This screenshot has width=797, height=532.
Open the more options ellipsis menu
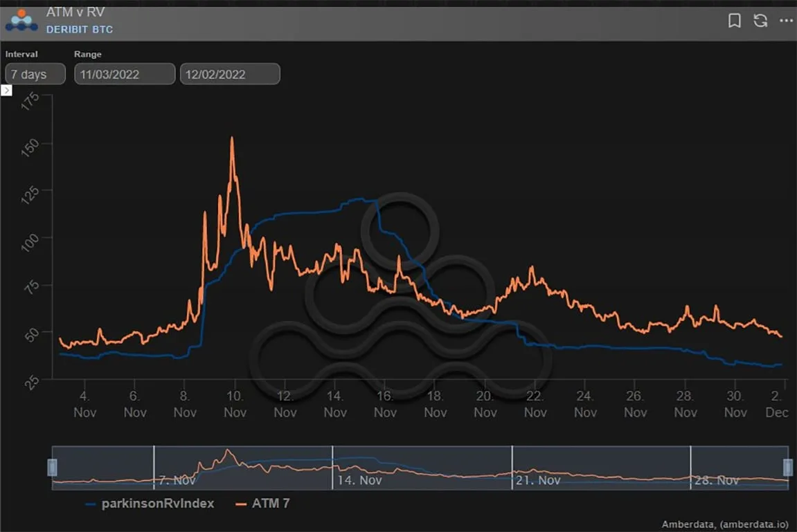787,20
